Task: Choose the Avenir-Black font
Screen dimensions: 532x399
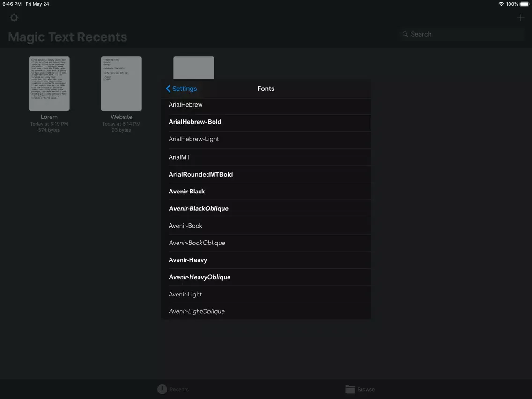Action: [x=266, y=192]
